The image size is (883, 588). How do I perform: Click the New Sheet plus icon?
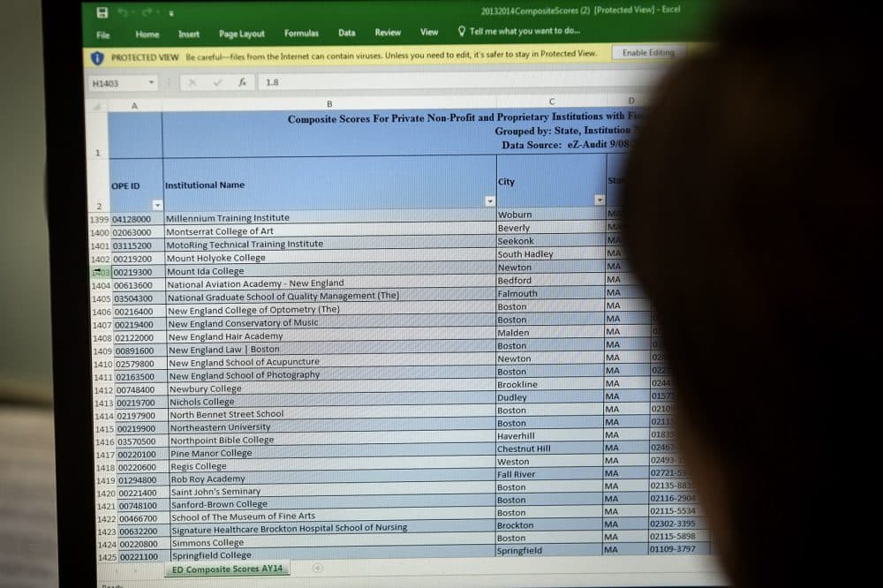[x=318, y=568]
